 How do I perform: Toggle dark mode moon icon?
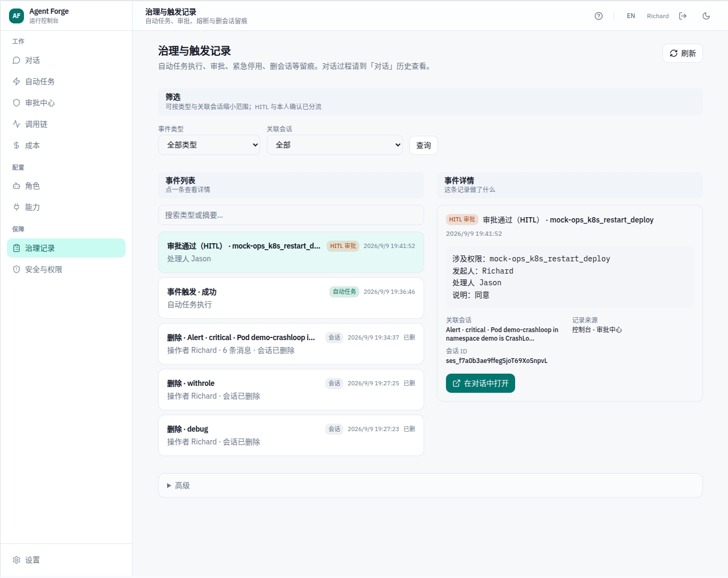click(x=706, y=16)
